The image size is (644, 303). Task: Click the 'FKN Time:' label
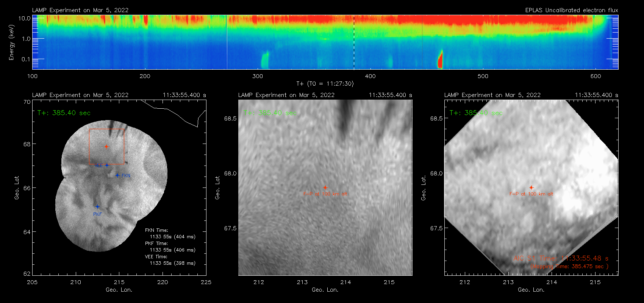[156, 230]
